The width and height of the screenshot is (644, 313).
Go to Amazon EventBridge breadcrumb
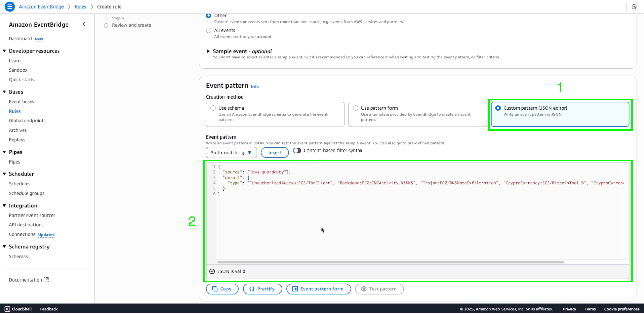(41, 6)
